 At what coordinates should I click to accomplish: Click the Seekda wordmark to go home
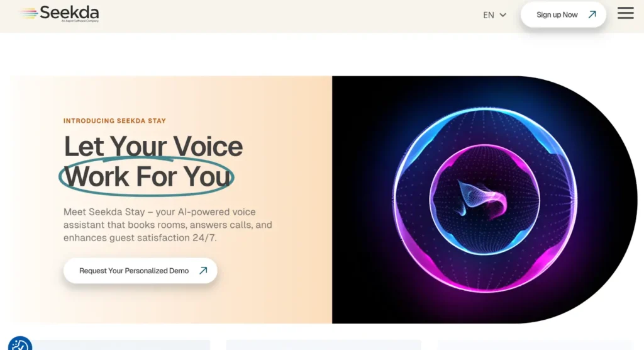69,13
